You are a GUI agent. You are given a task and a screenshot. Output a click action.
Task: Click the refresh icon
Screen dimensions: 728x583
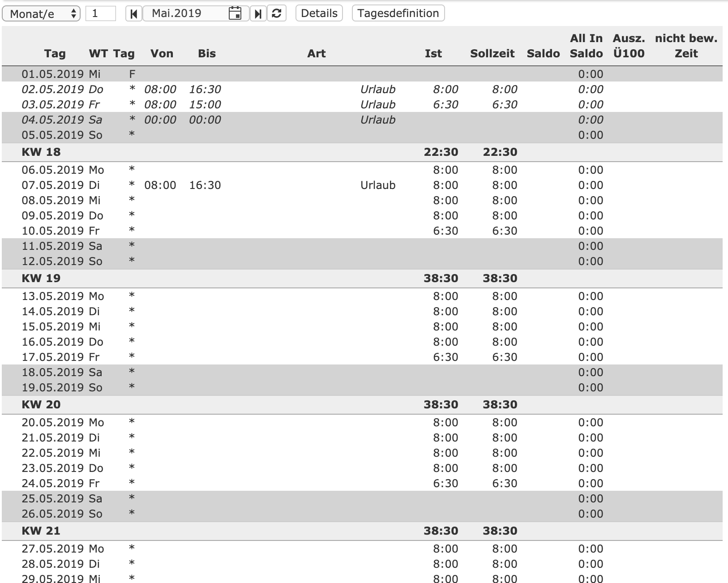pyautogui.click(x=277, y=13)
